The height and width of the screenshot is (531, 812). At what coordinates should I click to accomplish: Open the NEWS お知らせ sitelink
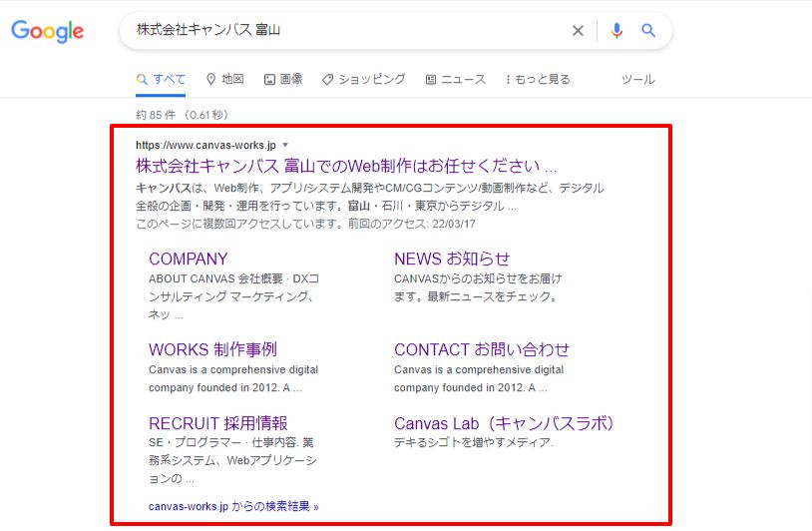point(452,260)
